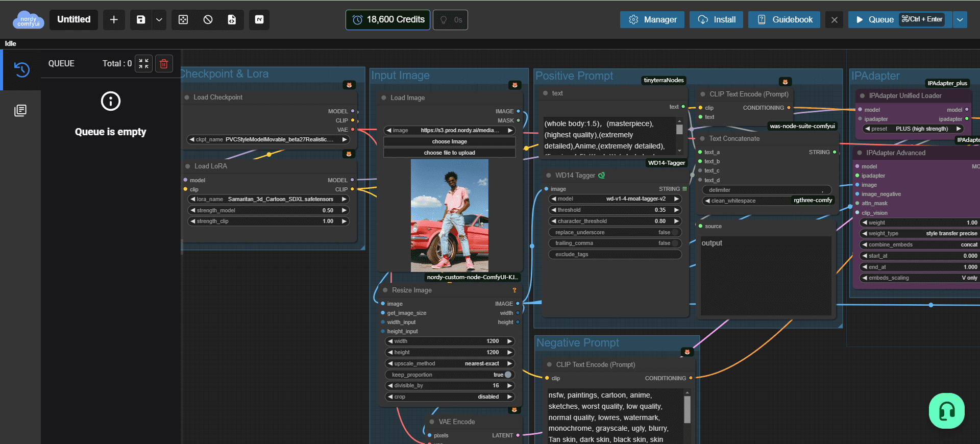Click the green link icon next to WD14 Tagger
The image size is (980, 444).
pyautogui.click(x=601, y=175)
